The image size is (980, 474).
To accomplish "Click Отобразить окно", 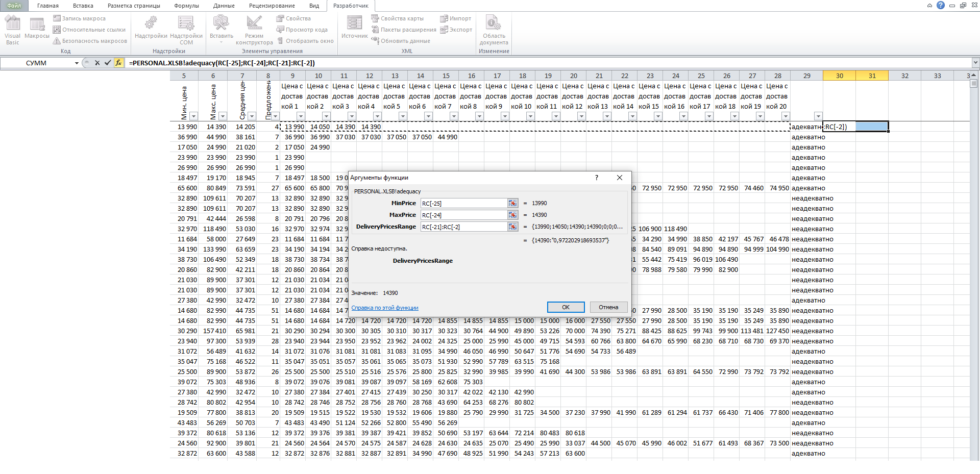I will click(305, 41).
